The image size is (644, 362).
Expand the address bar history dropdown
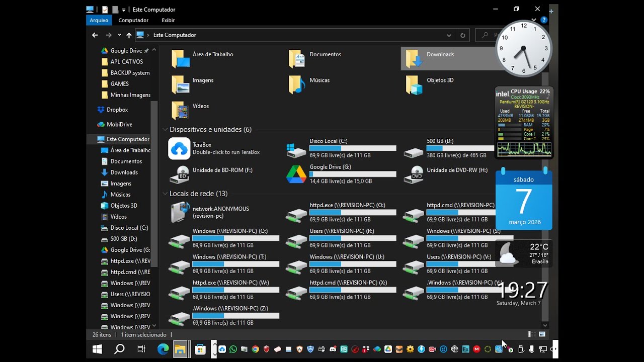(449, 35)
